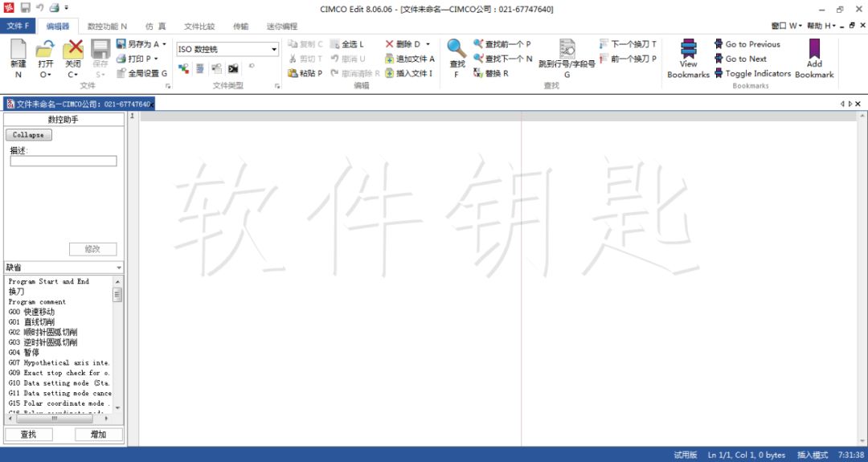868x462 pixels.
Task: Click 插入文件 insert file
Action: [x=408, y=73]
